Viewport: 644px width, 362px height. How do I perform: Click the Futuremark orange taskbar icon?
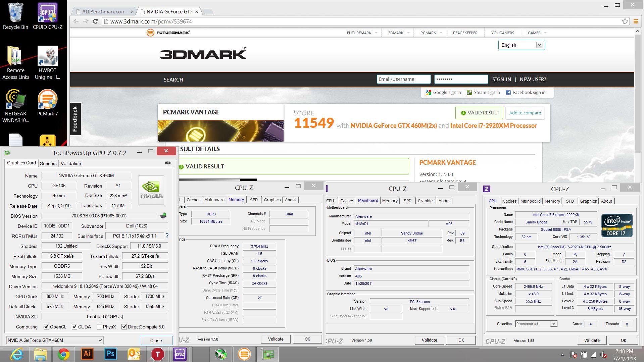(x=244, y=354)
